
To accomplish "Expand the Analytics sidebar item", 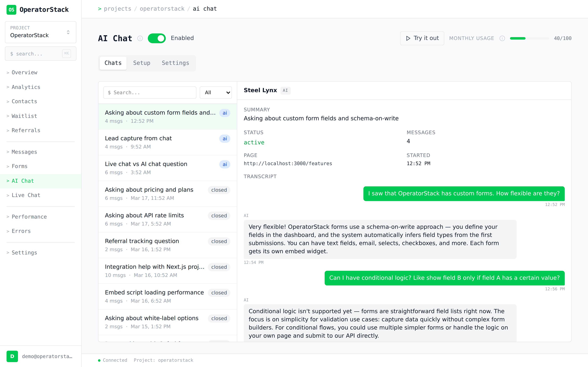I will [26, 87].
